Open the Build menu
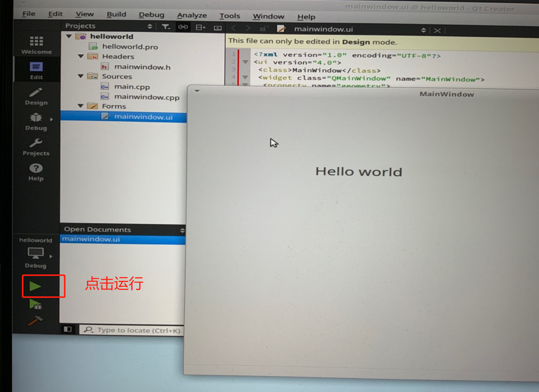Image resolution: width=539 pixels, height=392 pixels. click(x=116, y=15)
